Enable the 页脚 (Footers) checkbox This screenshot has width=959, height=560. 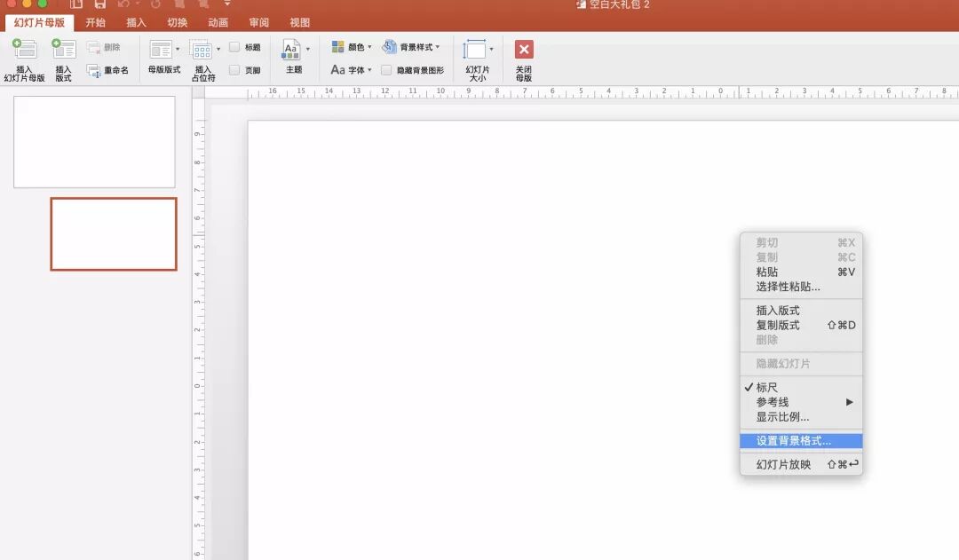[x=234, y=70]
